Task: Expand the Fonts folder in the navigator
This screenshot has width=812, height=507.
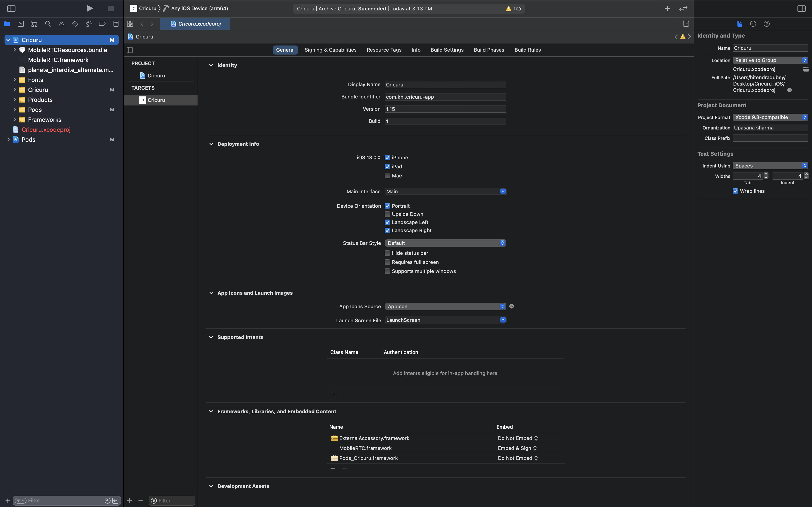Action: pos(15,80)
